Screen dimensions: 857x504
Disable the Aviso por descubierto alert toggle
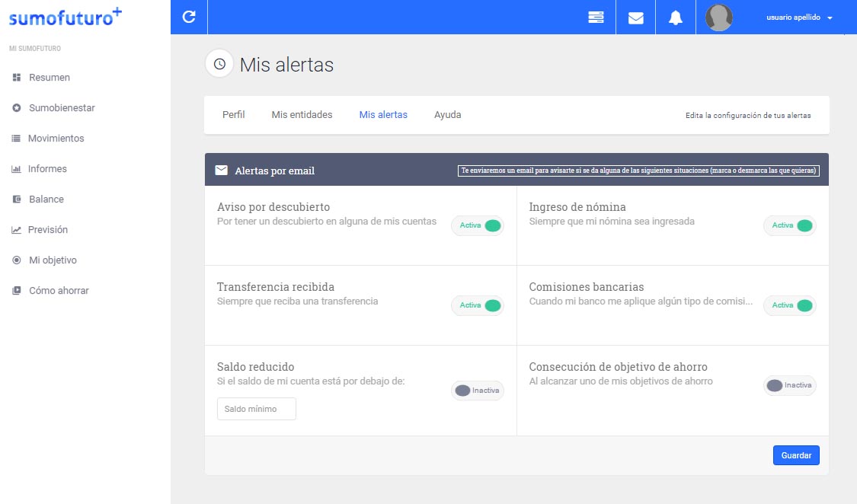click(x=478, y=225)
